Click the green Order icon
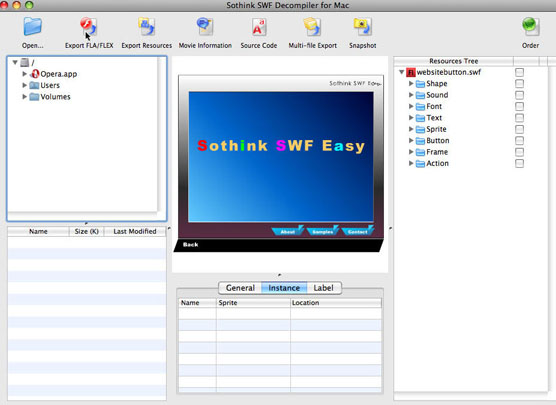The height and width of the screenshot is (405, 556). click(x=530, y=27)
